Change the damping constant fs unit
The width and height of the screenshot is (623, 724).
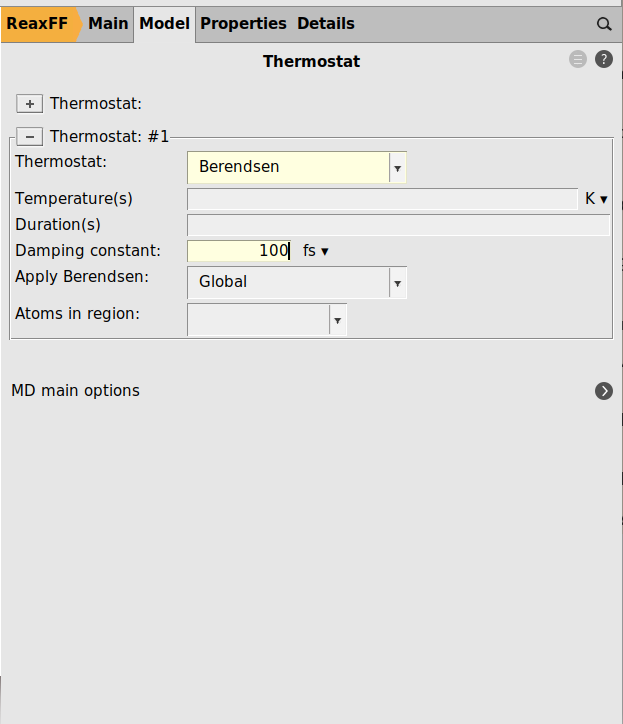coord(316,251)
